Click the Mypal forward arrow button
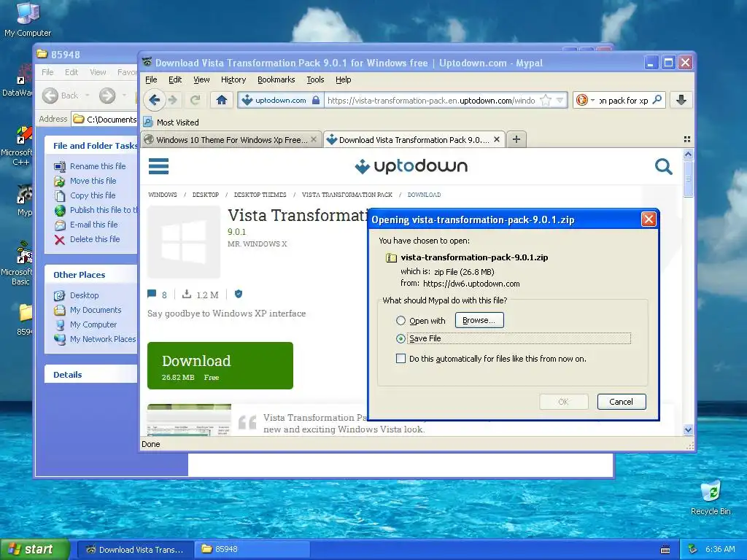Viewport: 747px width, 560px height. (x=173, y=100)
